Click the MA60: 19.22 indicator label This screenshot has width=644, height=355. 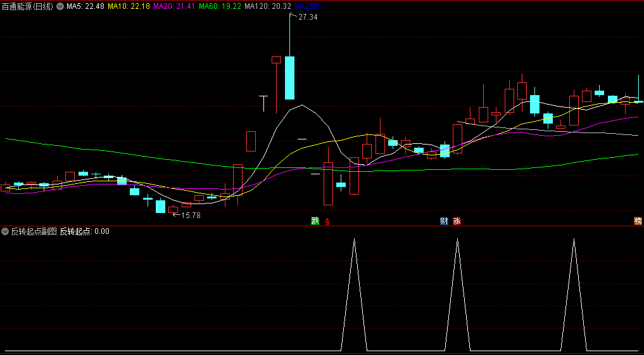click(220, 6)
